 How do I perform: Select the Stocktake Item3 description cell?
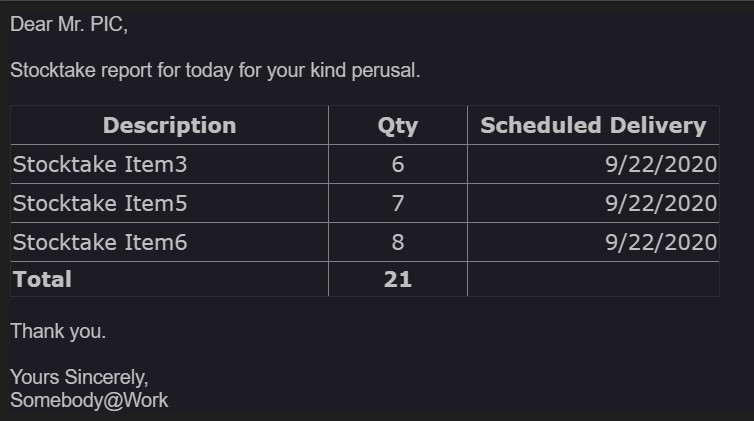pos(100,164)
